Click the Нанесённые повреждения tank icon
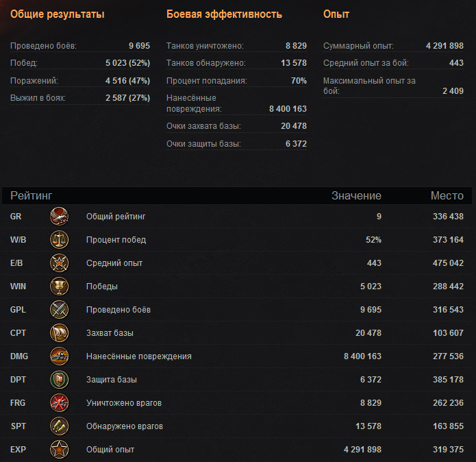 60,356
